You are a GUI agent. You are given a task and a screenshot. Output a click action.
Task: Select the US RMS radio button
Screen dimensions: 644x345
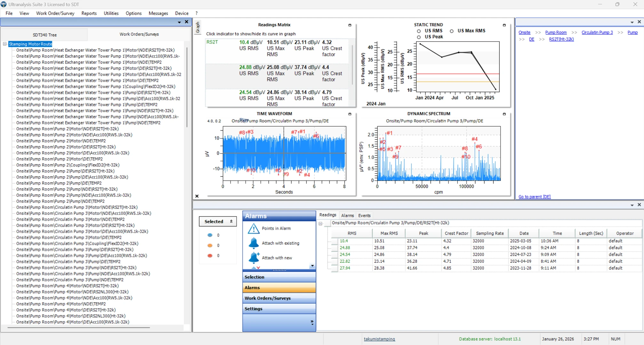(419, 31)
